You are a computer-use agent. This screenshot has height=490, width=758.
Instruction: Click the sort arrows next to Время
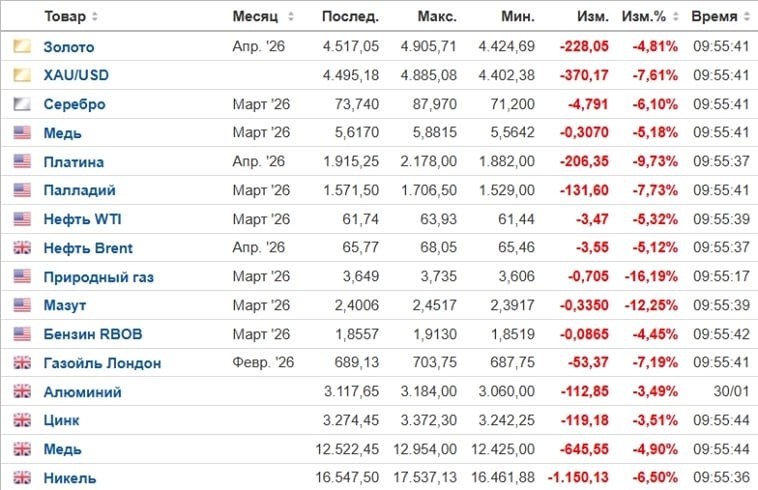746,17
